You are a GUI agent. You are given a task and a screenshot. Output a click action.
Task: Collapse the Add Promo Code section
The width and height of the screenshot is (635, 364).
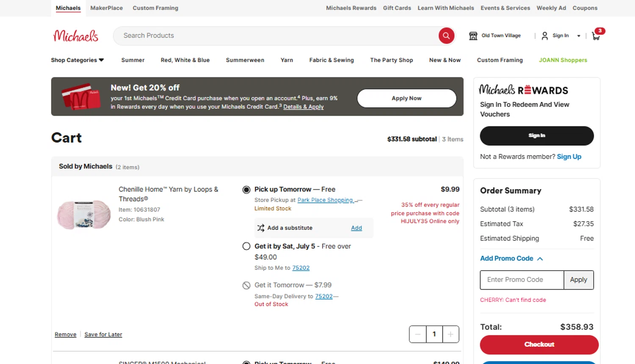[x=511, y=258]
